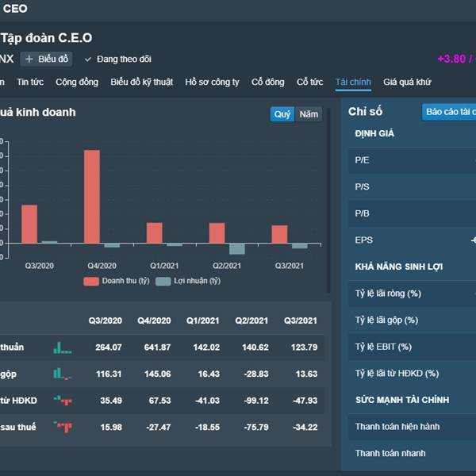Image resolution: width=476 pixels, height=476 pixels.
Task: Open the Hồ sơ công ty tab
Action: pyautogui.click(x=212, y=82)
